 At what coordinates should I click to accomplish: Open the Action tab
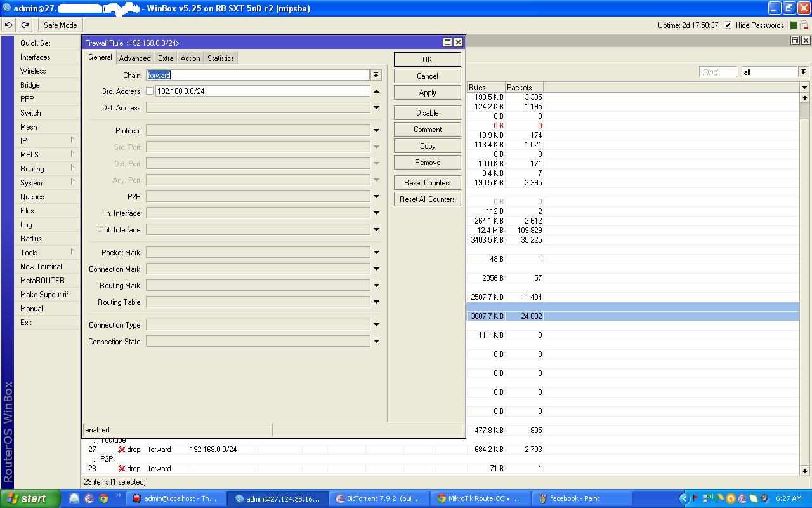coord(190,58)
